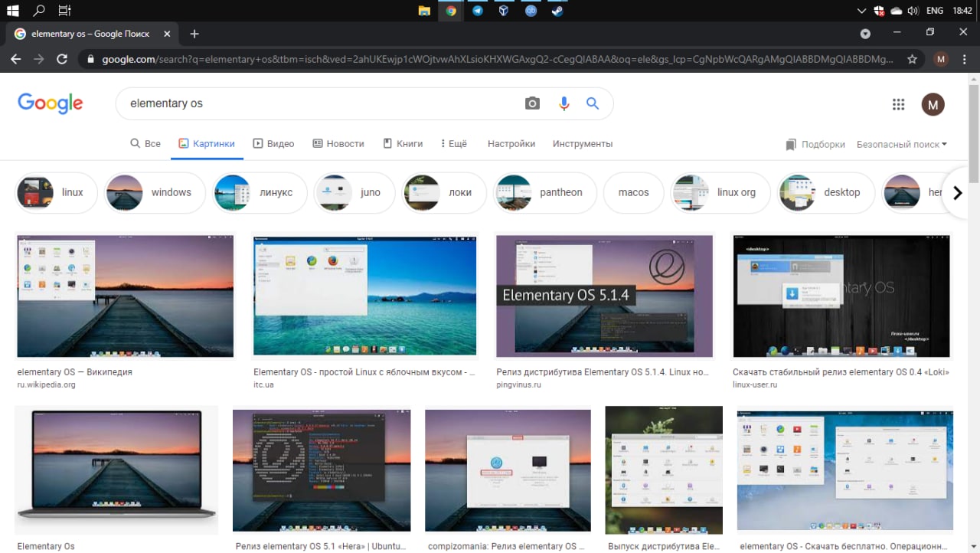
Task: Open the terminal Hera release image
Action: coord(322,470)
